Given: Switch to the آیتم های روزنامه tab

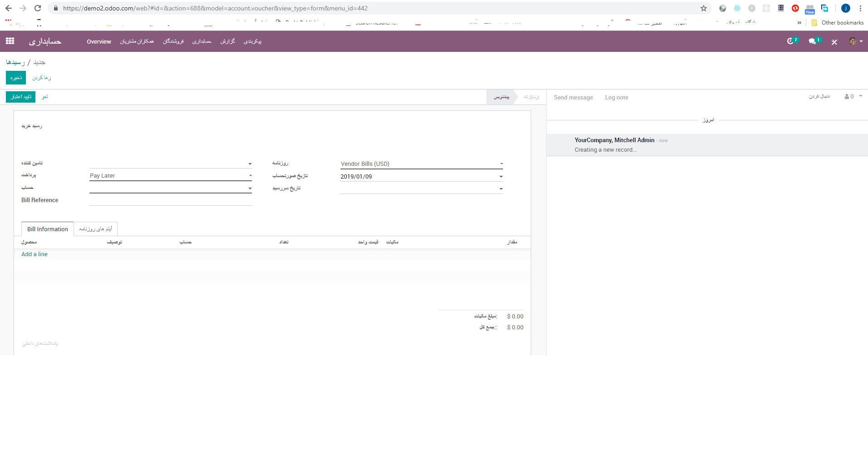Looking at the screenshot, I should pos(95,228).
